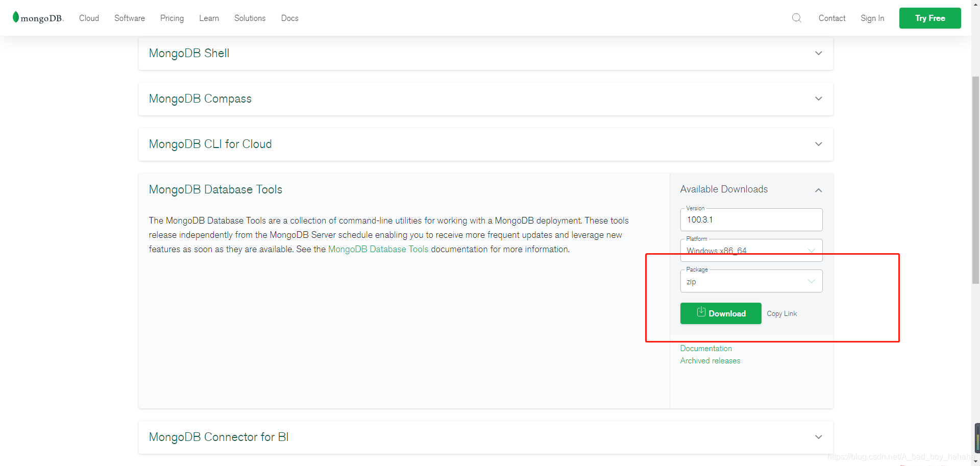Expand the MongoDB Compass section chevron

tap(819, 99)
